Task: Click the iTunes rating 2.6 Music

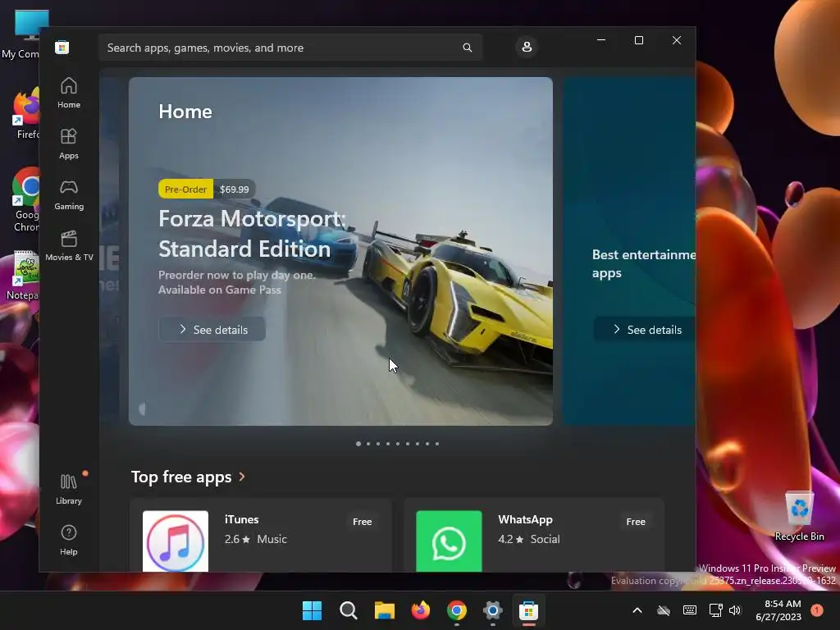Action: [256, 539]
